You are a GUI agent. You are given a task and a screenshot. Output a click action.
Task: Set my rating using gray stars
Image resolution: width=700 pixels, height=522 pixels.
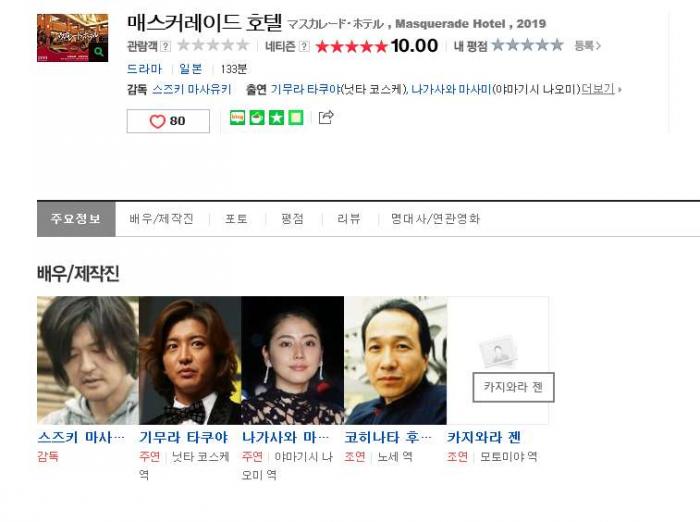click(x=527, y=45)
